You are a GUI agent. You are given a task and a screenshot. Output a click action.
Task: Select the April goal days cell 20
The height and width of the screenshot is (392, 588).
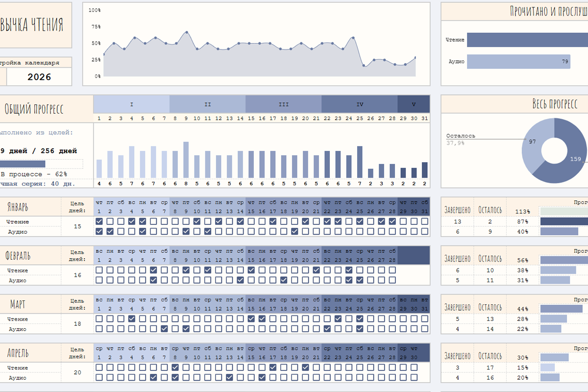click(77, 372)
